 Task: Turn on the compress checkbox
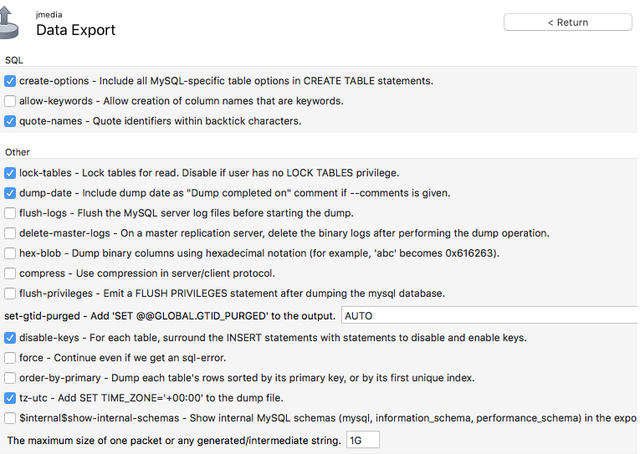click(10, 273)
